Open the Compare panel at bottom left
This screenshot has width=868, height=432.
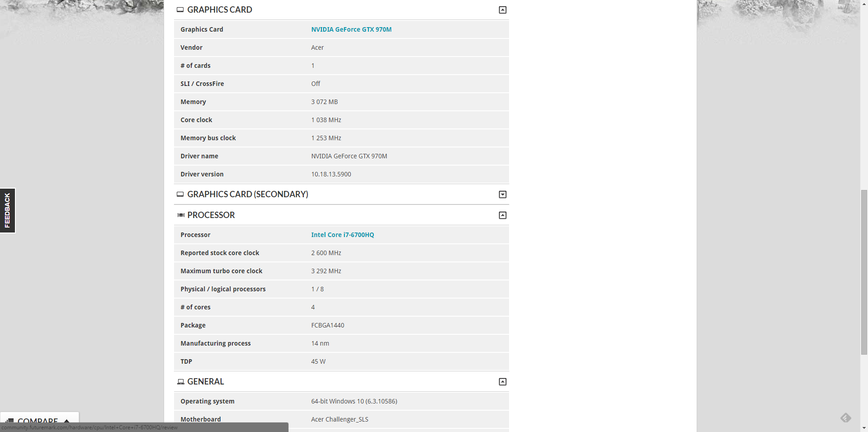click(x=39, y=420)
